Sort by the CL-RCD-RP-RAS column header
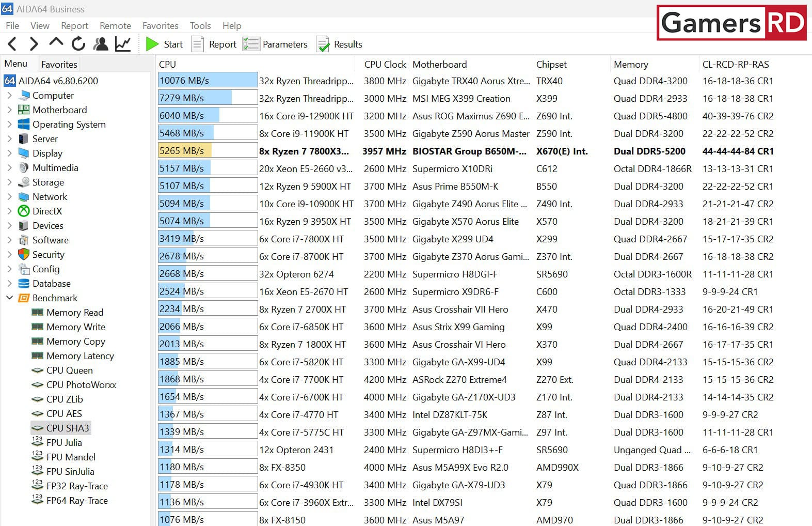 coord(736,64)
